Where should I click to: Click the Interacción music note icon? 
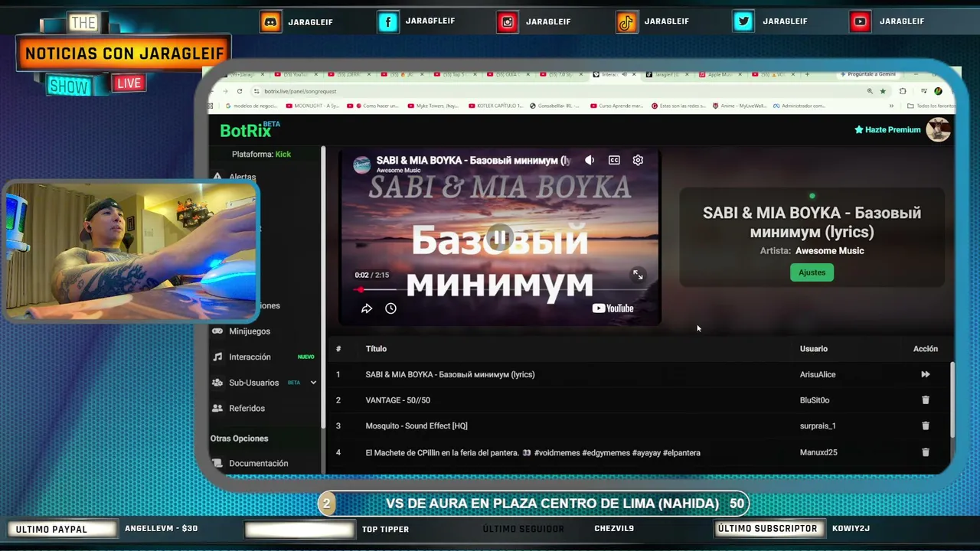[217, 357]
